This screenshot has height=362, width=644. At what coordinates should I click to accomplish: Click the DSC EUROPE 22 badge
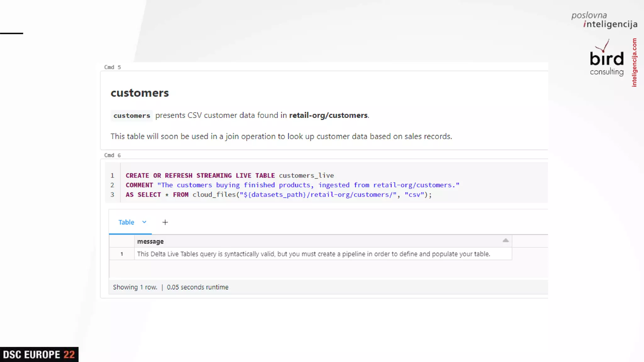pos(39,354)
